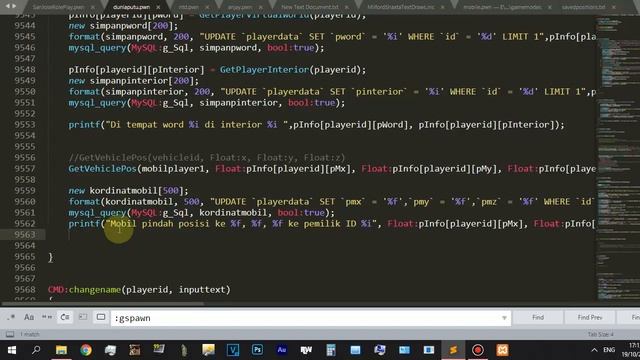The width and height of the screenshot is (640, 360).
Task: Open the Windows Start menu
Action: click(11, 350)
